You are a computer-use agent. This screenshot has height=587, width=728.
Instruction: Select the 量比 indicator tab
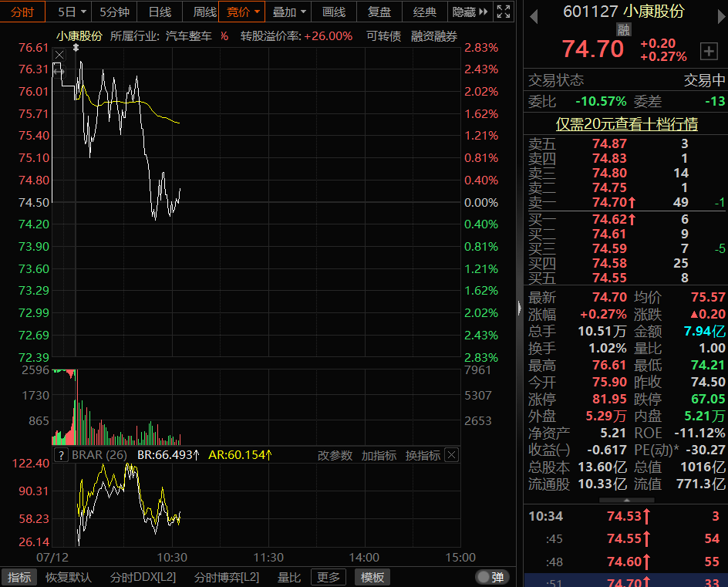288,577
